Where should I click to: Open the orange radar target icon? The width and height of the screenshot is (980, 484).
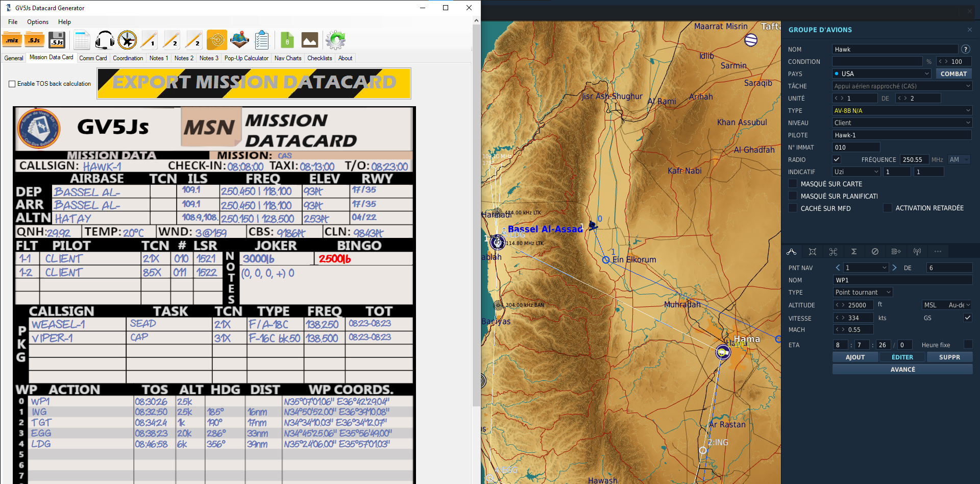(217, 40)
